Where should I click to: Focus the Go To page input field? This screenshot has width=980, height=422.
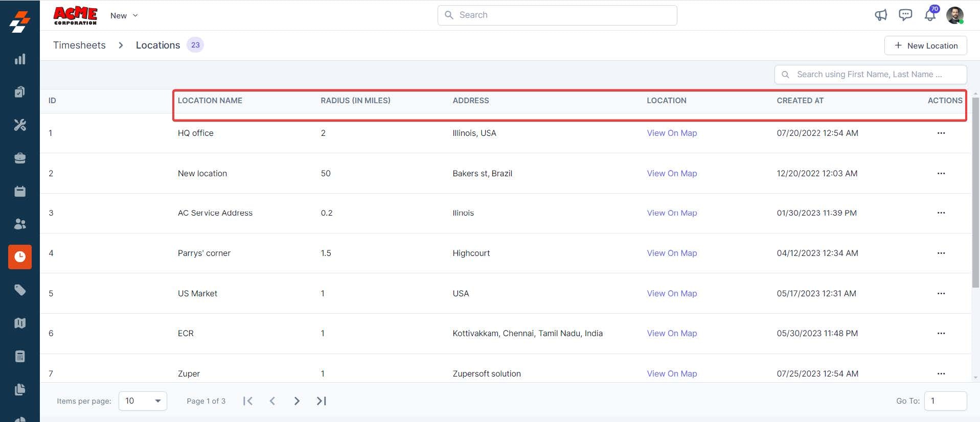(x=945, y=401)
